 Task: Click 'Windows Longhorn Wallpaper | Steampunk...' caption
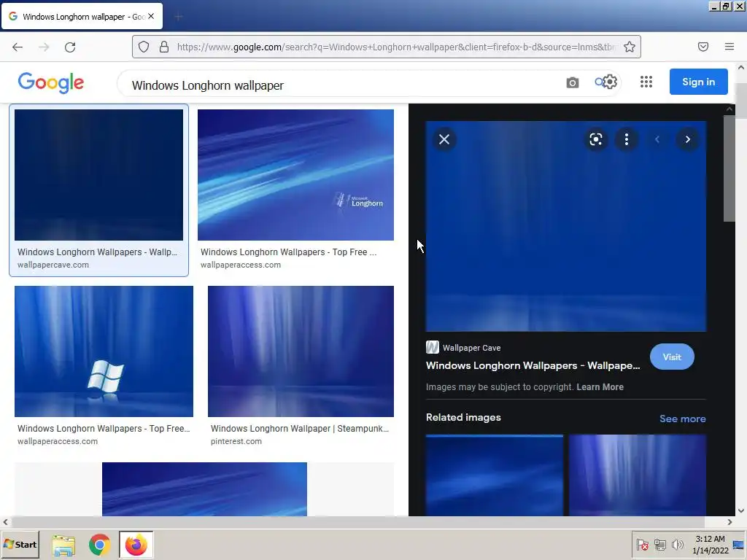click(300, 428)
